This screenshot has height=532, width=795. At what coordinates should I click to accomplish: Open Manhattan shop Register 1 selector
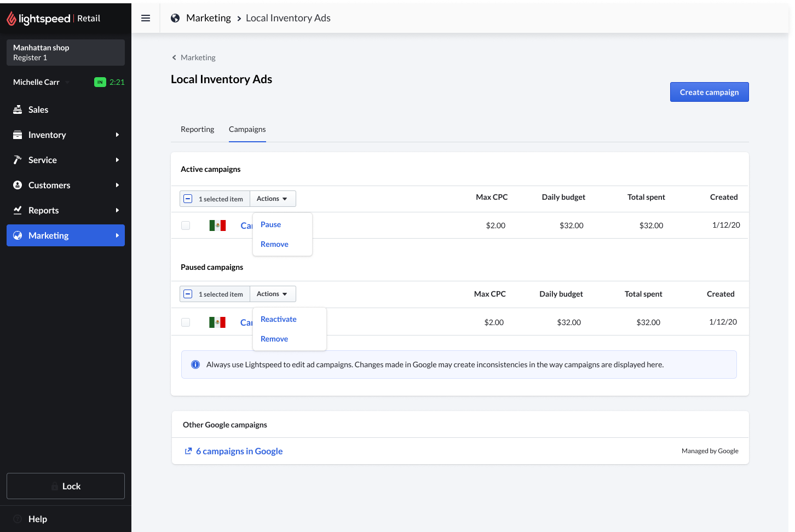click(x=66, y=53)
